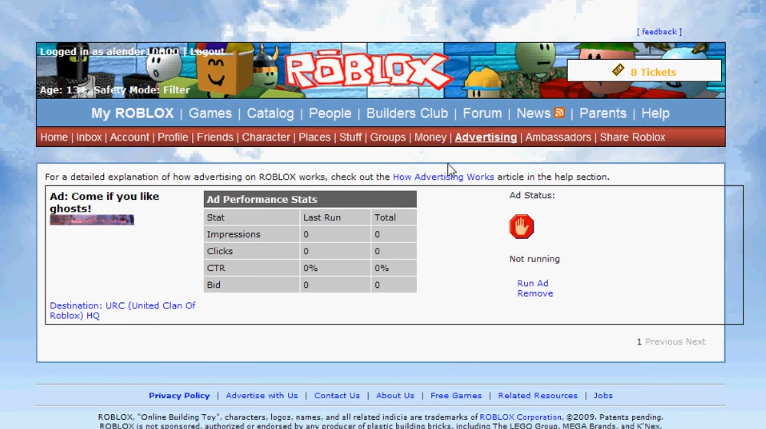Open the How Advertising Works article
This screenshot has width=766, height=429.
443,177
